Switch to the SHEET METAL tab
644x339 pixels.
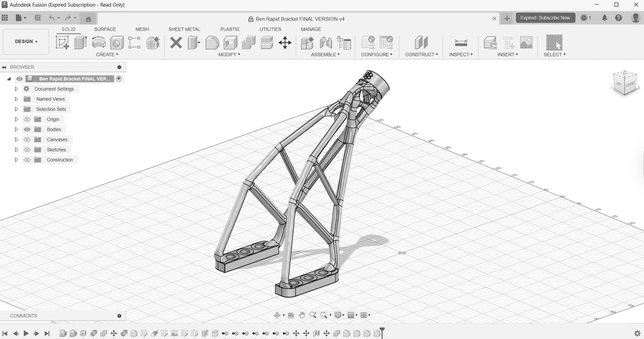coord(184,29)
